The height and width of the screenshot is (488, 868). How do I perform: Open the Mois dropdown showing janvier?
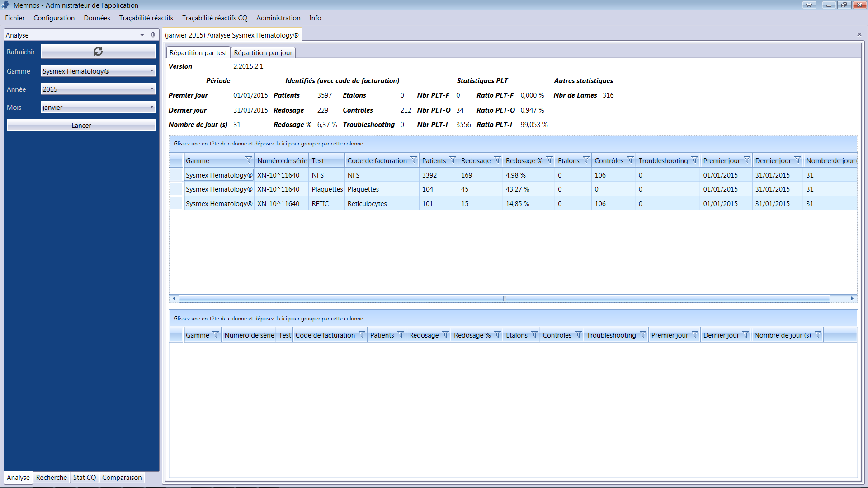98,107
